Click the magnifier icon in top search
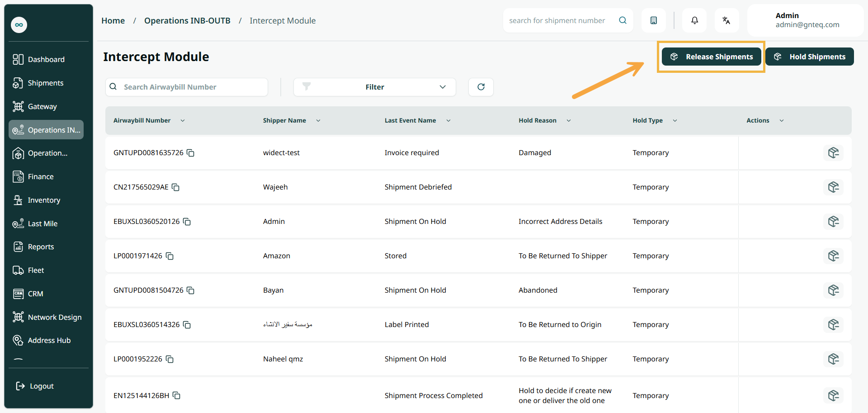868x413 pixels. coord(623,20)
